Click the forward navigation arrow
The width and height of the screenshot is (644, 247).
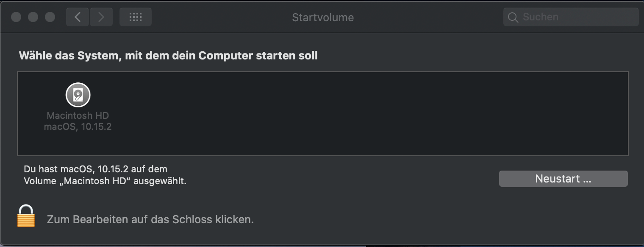click(x=101, y=17)
